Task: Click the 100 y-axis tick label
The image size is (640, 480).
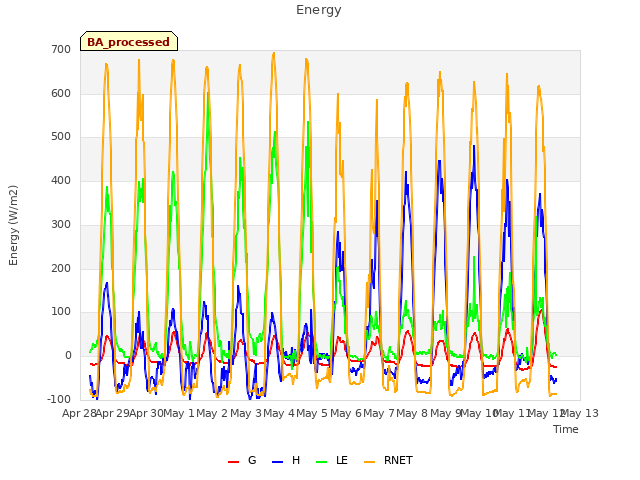Action: [61, 312]
